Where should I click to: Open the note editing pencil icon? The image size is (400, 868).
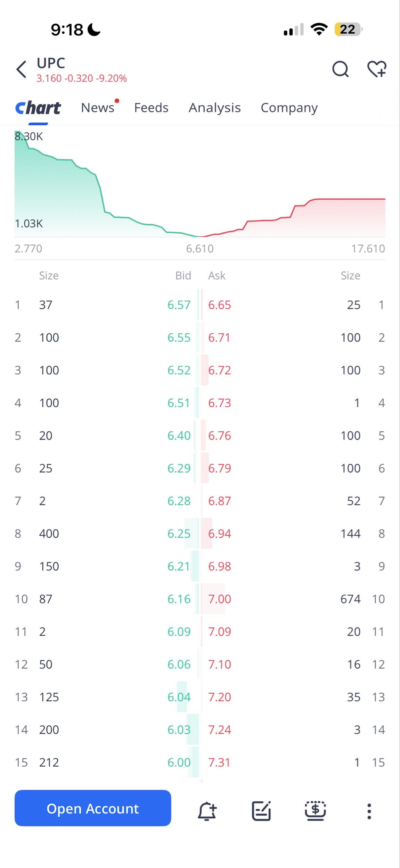tap(261, 811)
